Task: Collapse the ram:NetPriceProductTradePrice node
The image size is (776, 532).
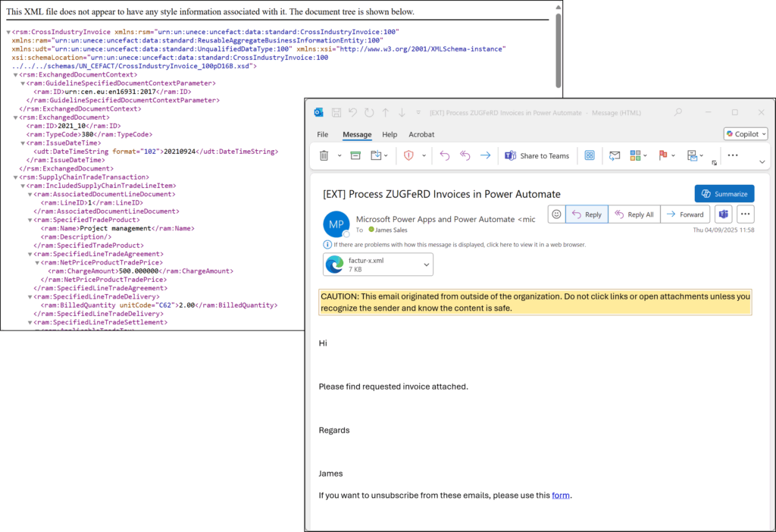Action: [x=37, y=262]
